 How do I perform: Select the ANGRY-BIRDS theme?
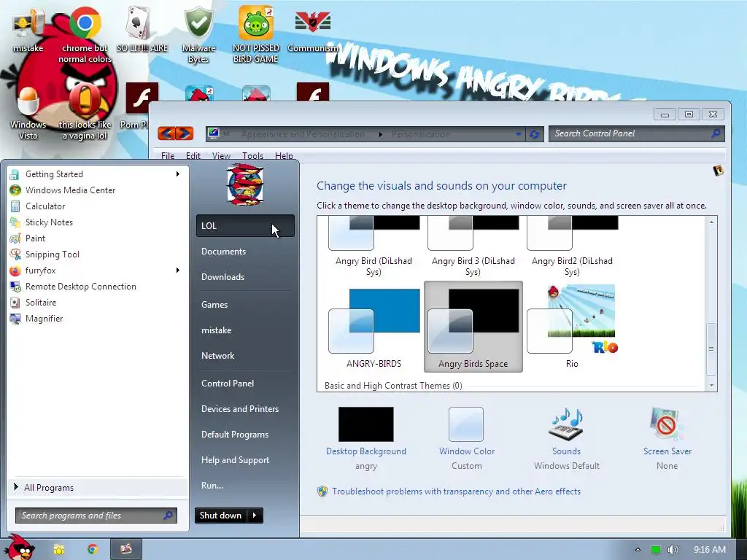click(x=373, y=327)
